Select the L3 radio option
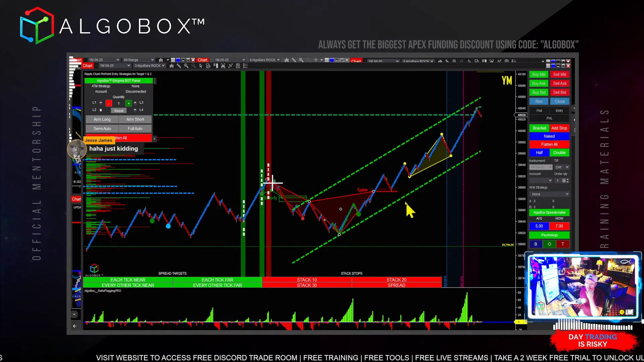Screen dimensions: 644x362 point(135,103)
